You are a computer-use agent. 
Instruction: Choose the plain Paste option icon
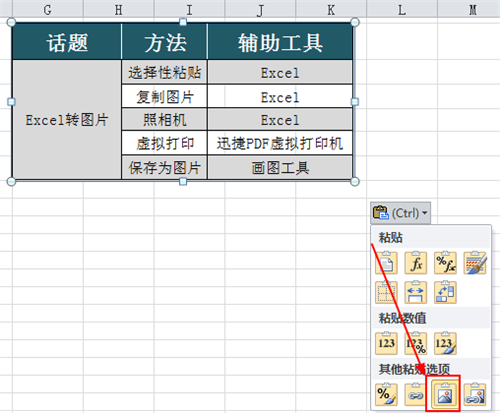[x=386, y=263]
